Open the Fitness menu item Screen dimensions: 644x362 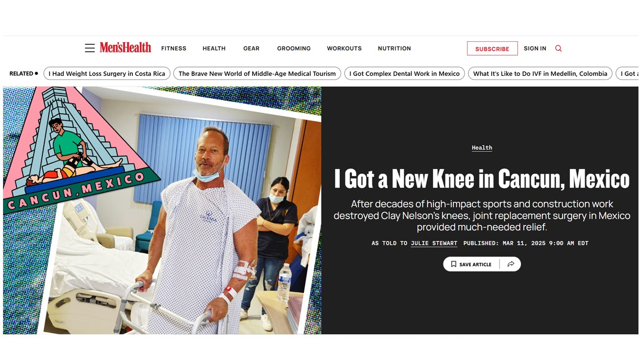click(174, 48)
